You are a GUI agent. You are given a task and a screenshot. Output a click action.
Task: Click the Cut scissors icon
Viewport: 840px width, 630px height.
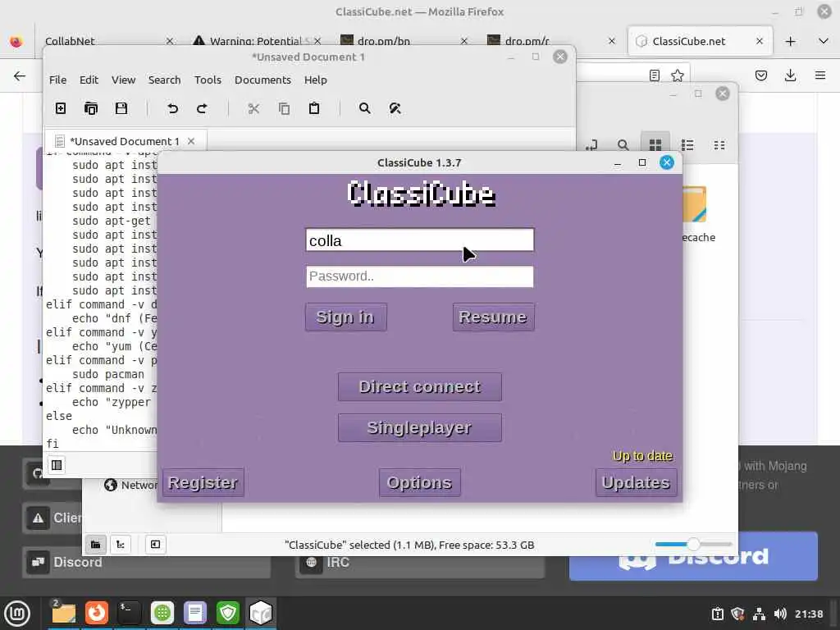(253, 109)
